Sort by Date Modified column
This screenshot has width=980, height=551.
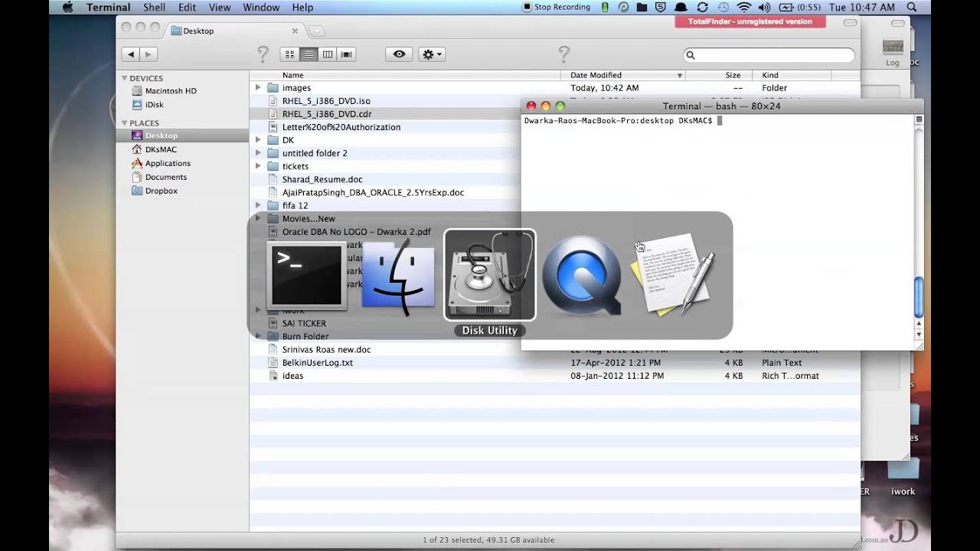(623, 75)
